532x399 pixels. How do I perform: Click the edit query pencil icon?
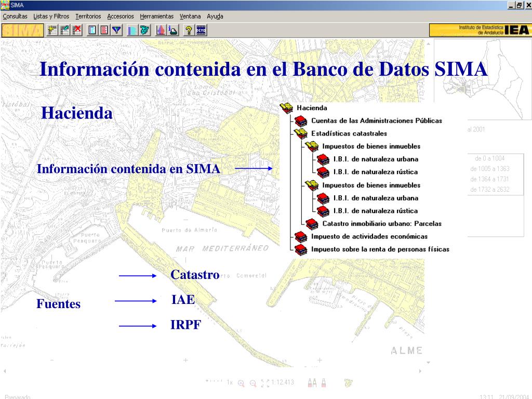tap(64, 30)
